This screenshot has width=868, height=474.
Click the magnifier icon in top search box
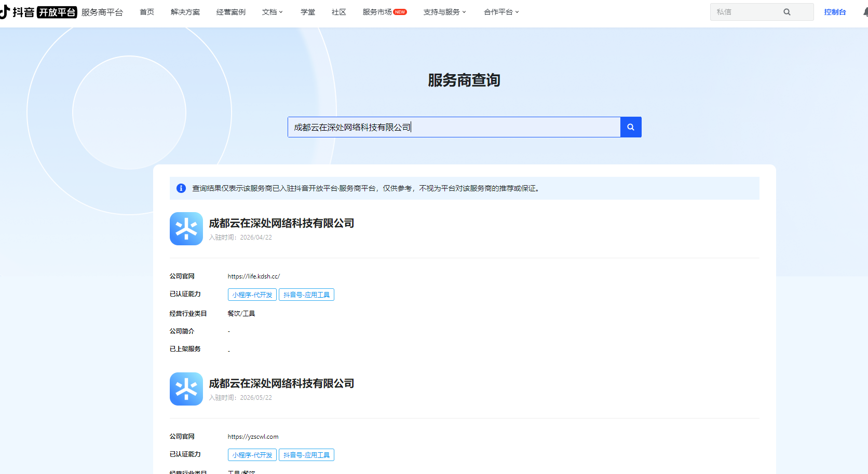(x=787, y=12)
